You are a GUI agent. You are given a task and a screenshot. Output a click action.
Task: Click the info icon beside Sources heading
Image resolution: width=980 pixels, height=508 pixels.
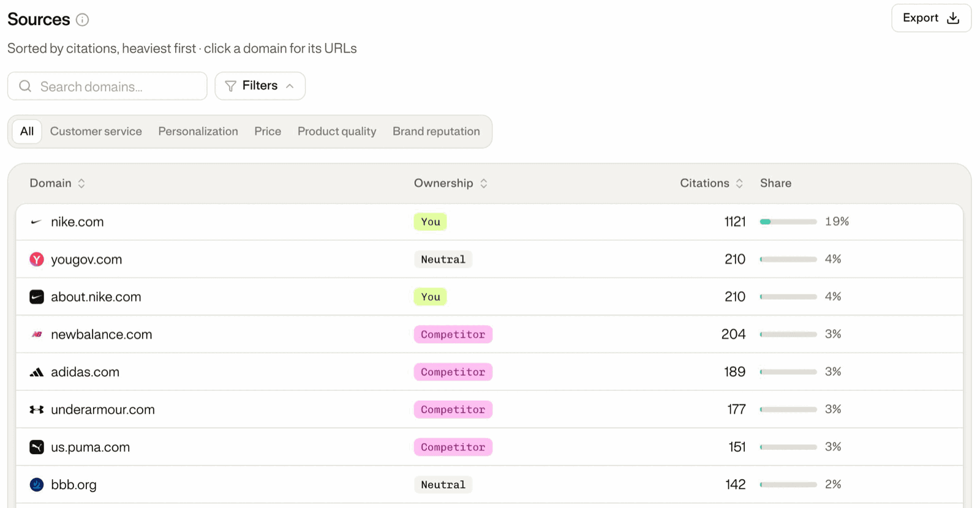point(82,20)
